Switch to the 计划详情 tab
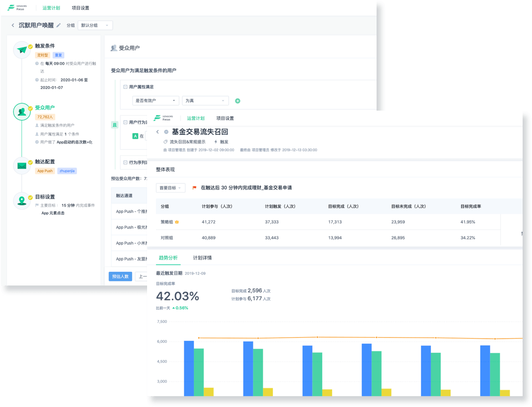The height and width of the screenshot is (407, 532). (202, 258)
